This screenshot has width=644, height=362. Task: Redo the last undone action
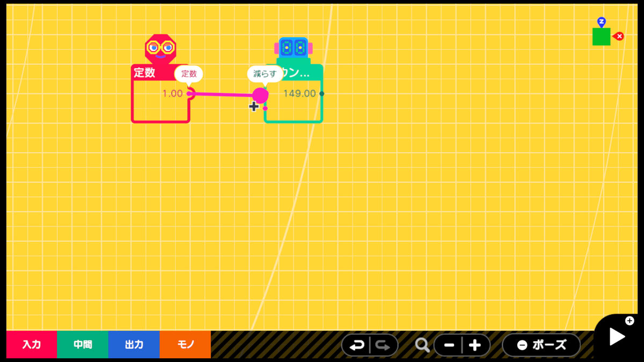(x=383, y=345)
